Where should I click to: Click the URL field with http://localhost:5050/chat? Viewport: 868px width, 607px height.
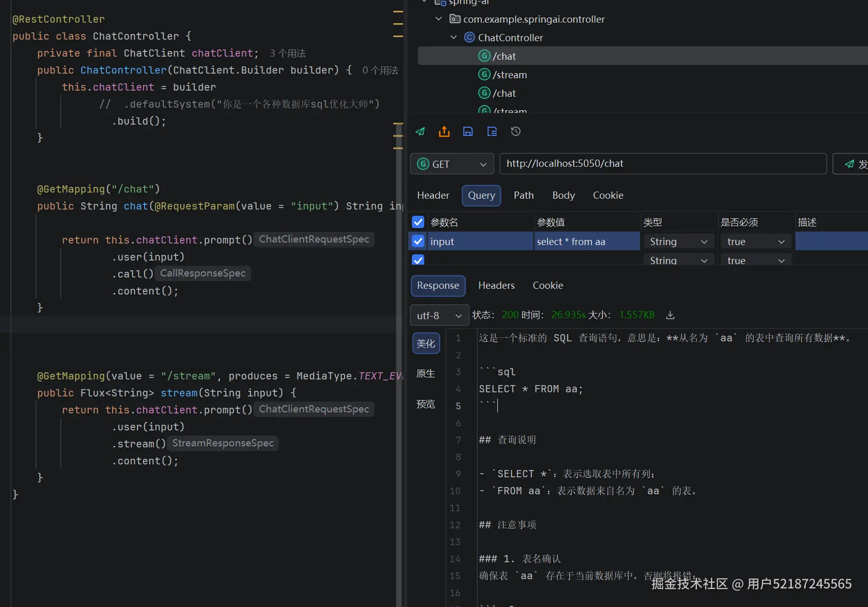663,164
